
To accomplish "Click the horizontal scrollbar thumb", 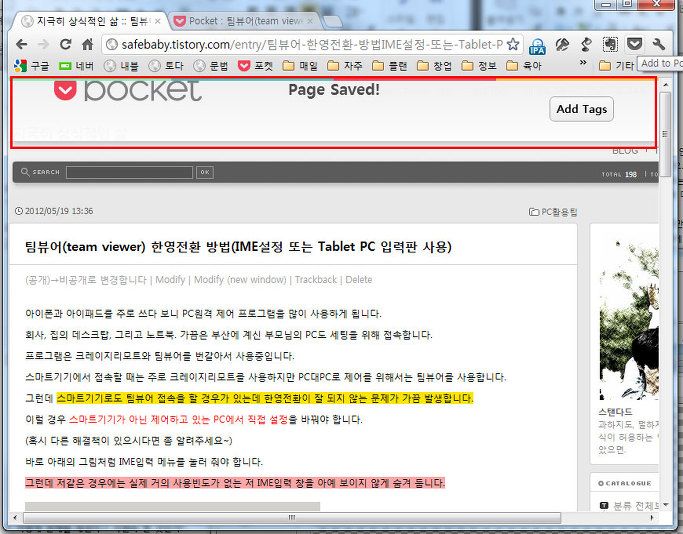I will click(x=292, y=518).
